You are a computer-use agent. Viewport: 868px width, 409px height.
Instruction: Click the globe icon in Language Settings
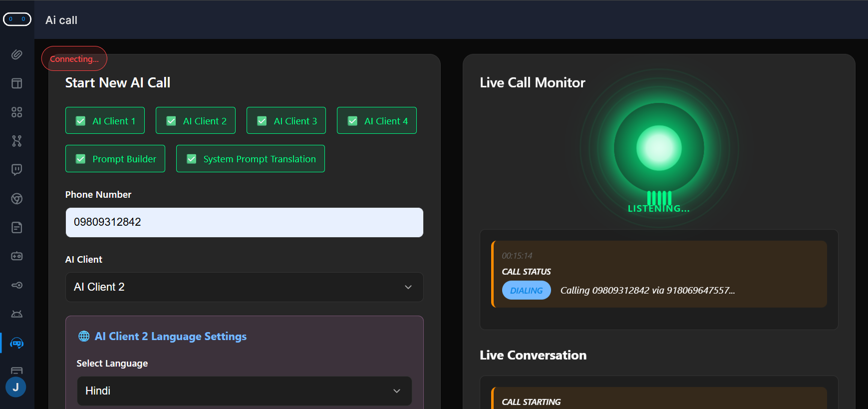[84, 336]
